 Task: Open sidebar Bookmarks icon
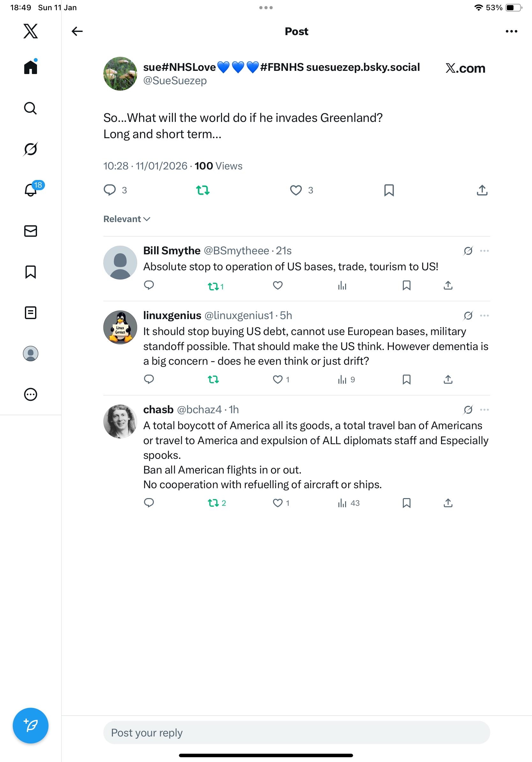(31, 272)
